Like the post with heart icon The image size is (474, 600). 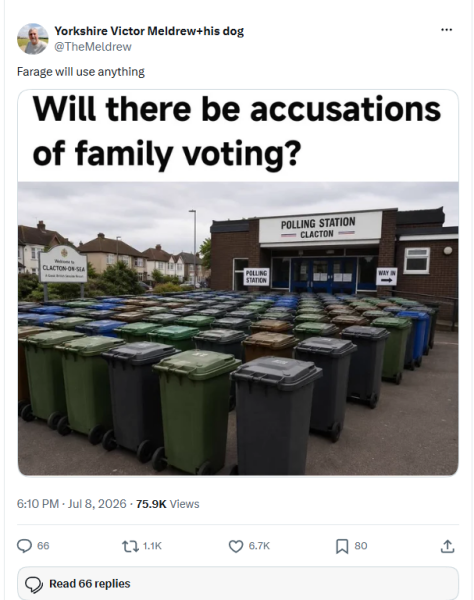point(236,546)
